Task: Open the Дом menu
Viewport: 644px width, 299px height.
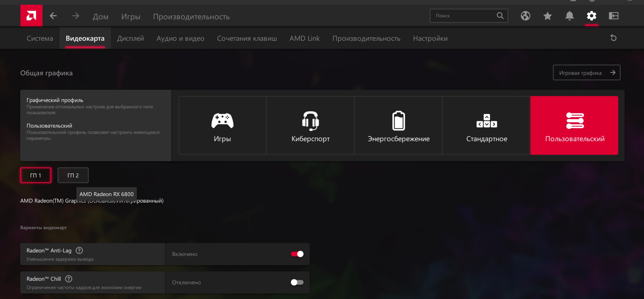Action: pyautogui.click(x=100, y=17)
